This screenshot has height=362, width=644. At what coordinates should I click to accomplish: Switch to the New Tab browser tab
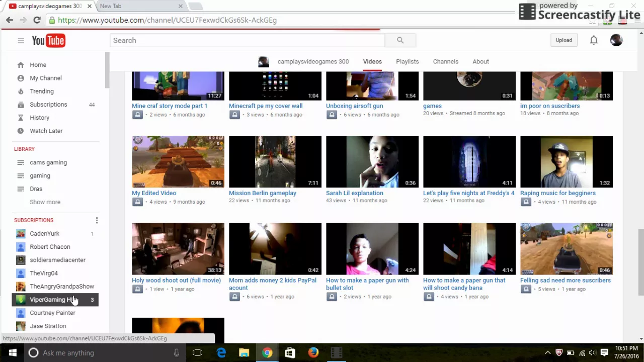[140, 6]
